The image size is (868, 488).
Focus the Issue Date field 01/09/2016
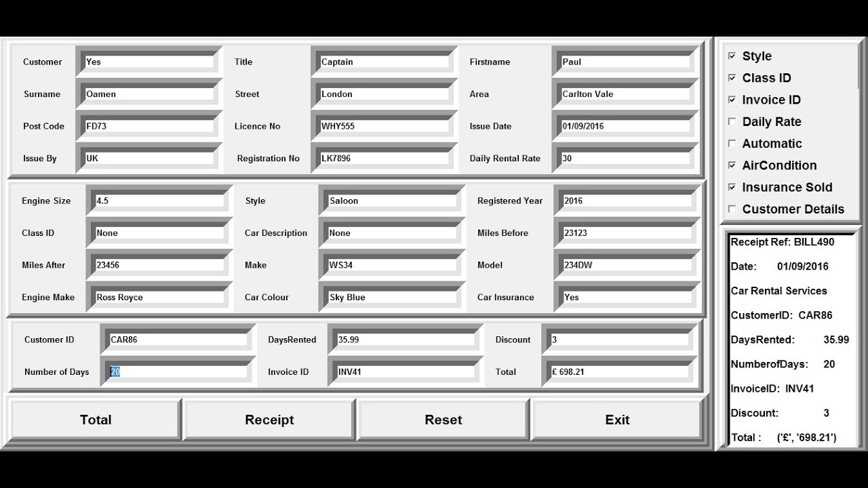coord(625,126)
